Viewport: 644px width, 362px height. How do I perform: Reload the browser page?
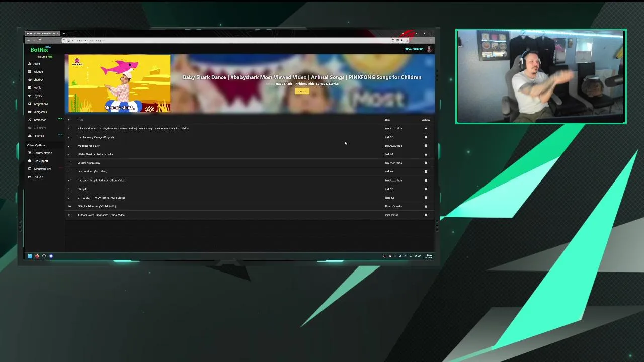pos(40,40)
